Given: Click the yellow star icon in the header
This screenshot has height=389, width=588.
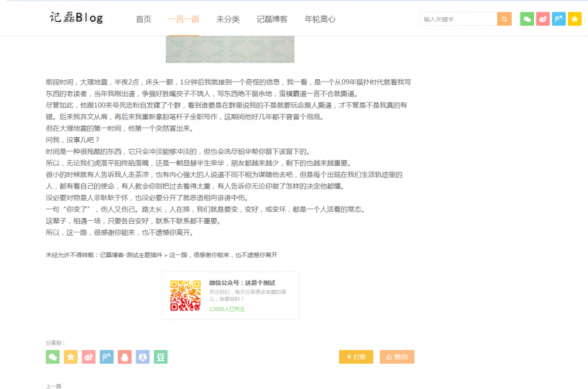Looking at the screenshot, I should pyautogui.click(x=574, y=19).
